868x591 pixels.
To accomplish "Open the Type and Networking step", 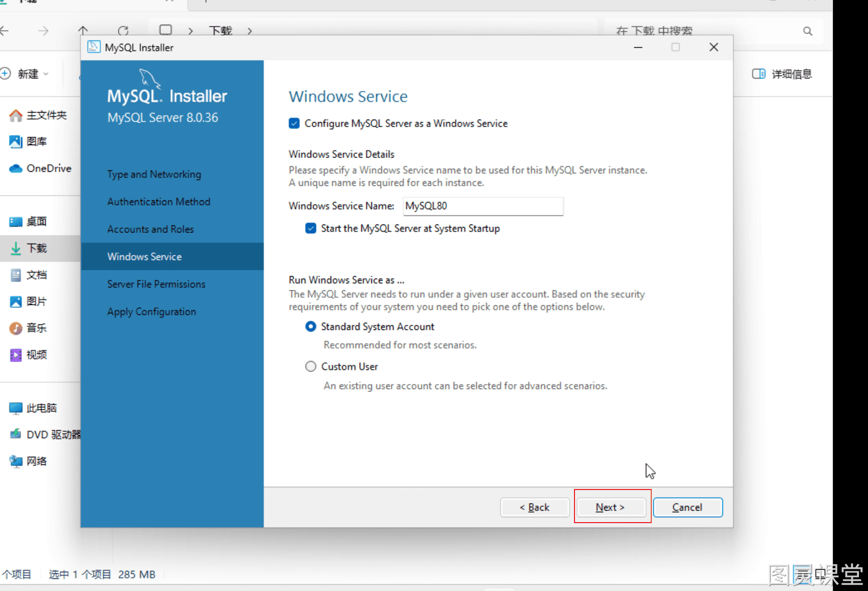I will pyautogui.click(x=154, y=174).
